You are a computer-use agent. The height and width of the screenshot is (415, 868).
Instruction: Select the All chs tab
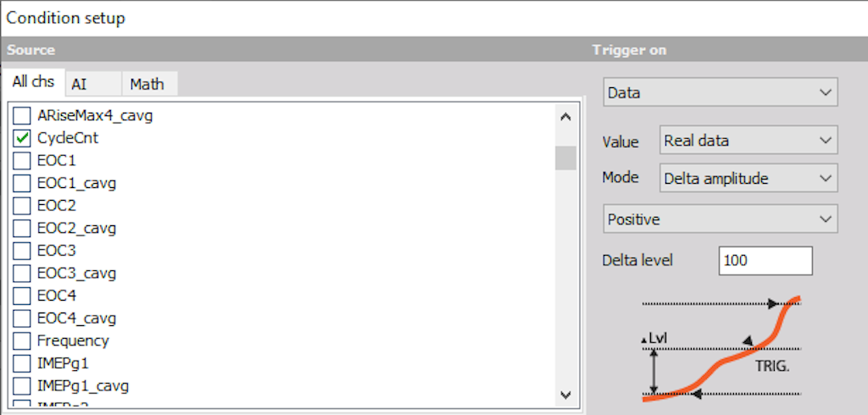(x=33, y=82)
